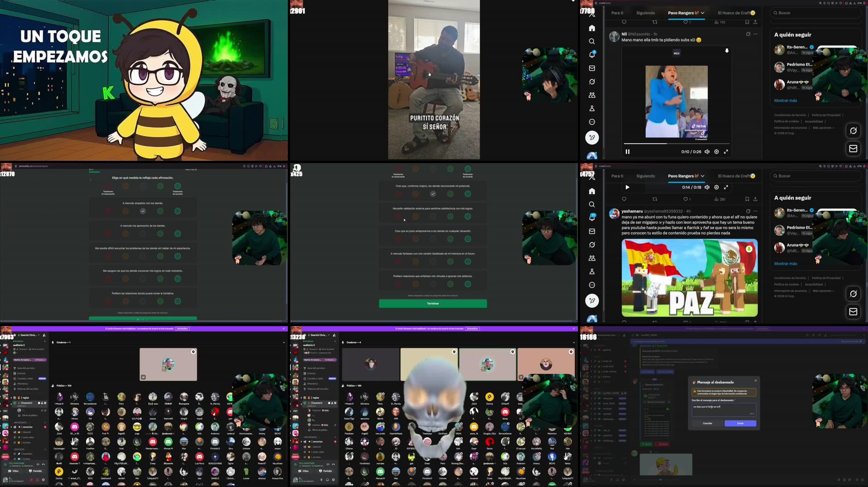Open Communities icon on X sidebar
Image resolution: width=868 pixels, height=487 pixels.
point(592,95)
